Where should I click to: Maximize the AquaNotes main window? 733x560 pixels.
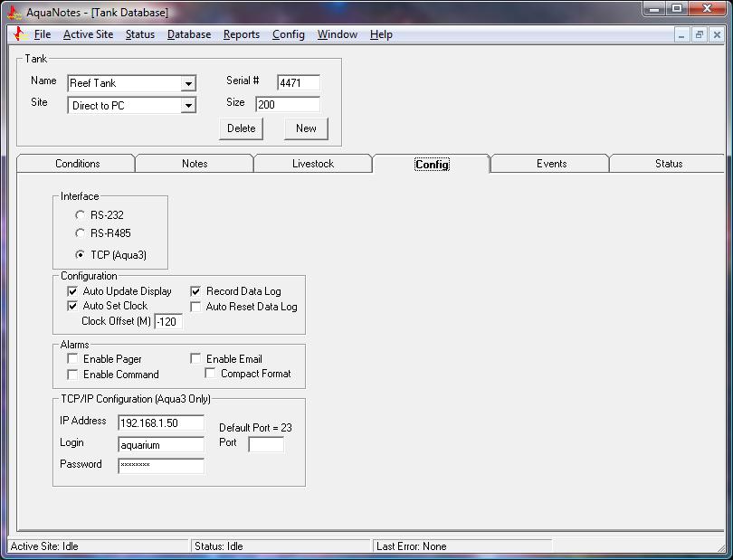tap(676, 9)
